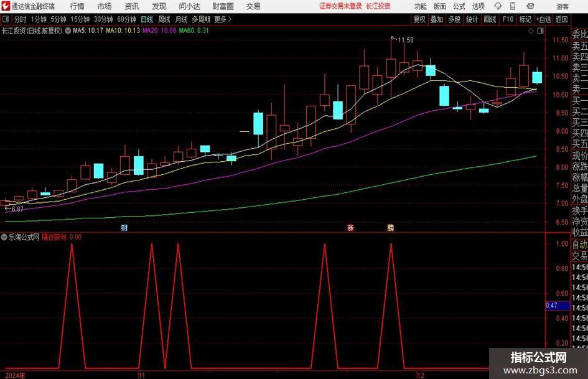Click the 财 finance event marker
588x379 pixels.
coord(124,227)
